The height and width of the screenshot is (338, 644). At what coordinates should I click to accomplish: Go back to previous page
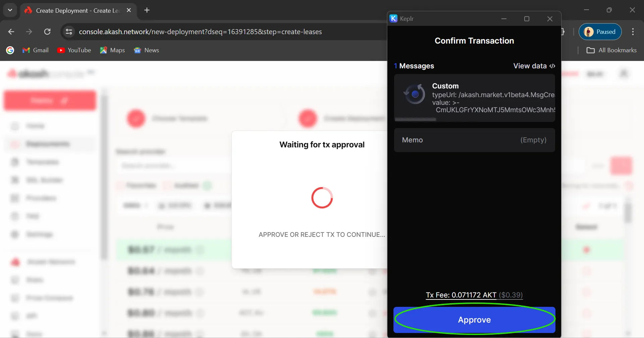pos(11,32)
